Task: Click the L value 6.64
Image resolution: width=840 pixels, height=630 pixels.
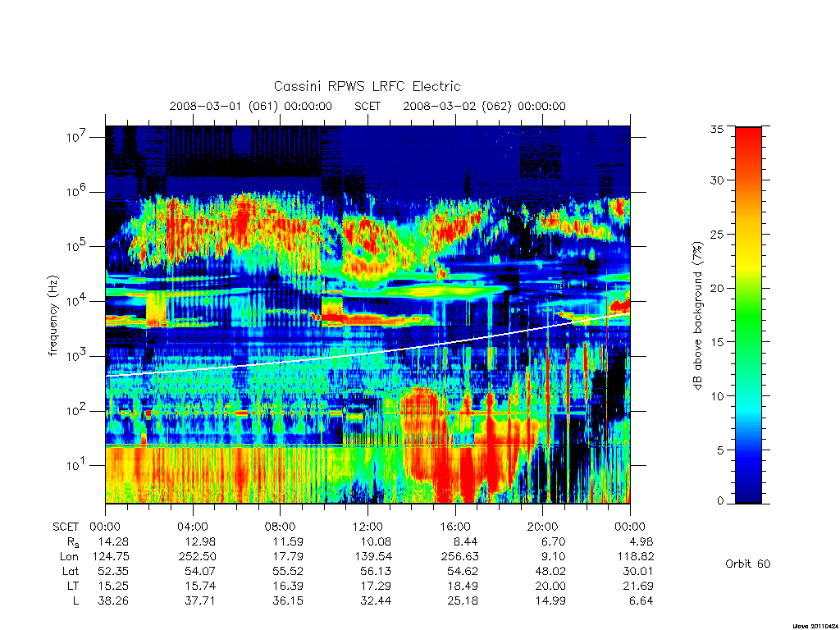Action: pos(640,601)
